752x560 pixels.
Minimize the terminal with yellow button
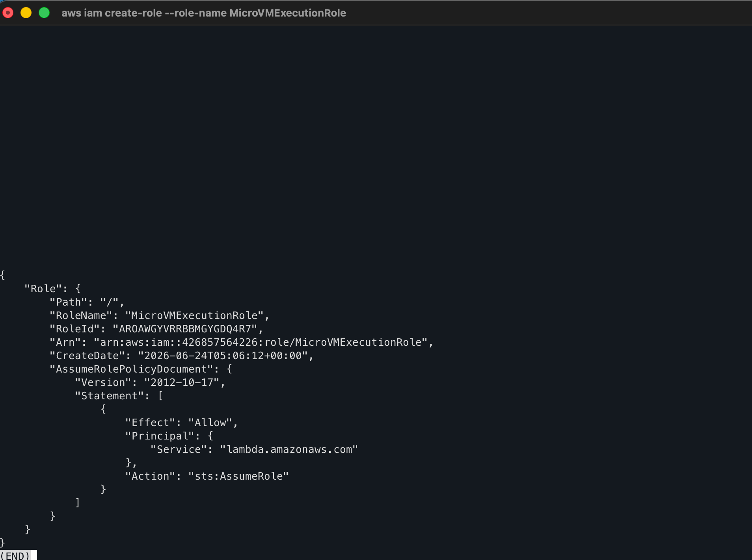(x=26, y=13)
